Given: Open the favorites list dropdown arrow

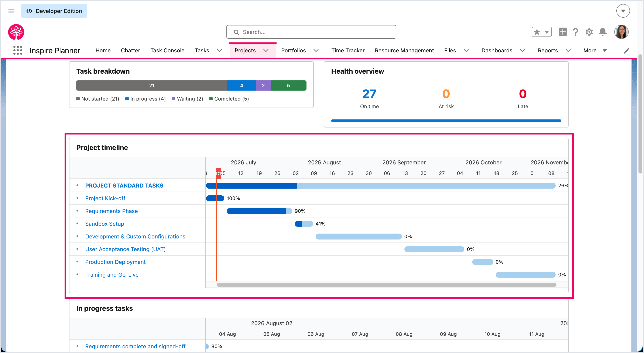Looking at the screenshot, I should pyautogui.click(x=547, y=32).
